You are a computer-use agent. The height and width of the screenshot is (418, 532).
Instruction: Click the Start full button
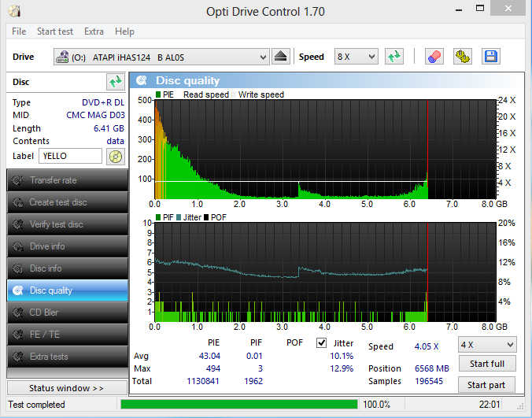pos(487,364)
